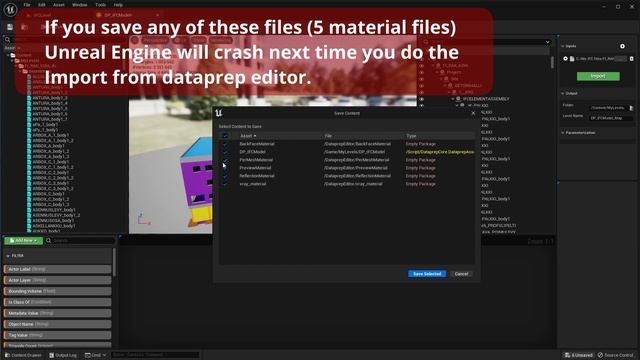The image size is (640, 360).
Task: Uncheck the xray_material checkbox
Action: [x=225, y=184]
